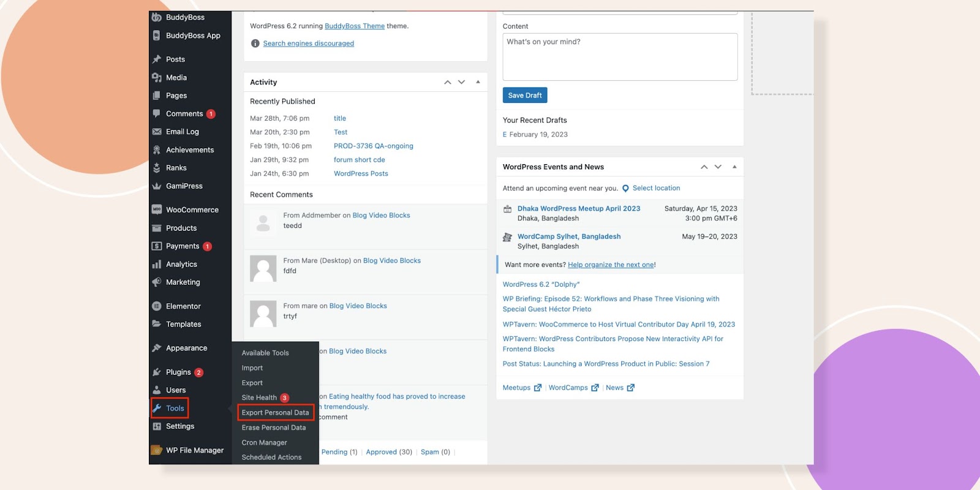This screenshot has width=980, height=490.
Task: Open Available Tools submenu item
Action: tap(265, 353)
